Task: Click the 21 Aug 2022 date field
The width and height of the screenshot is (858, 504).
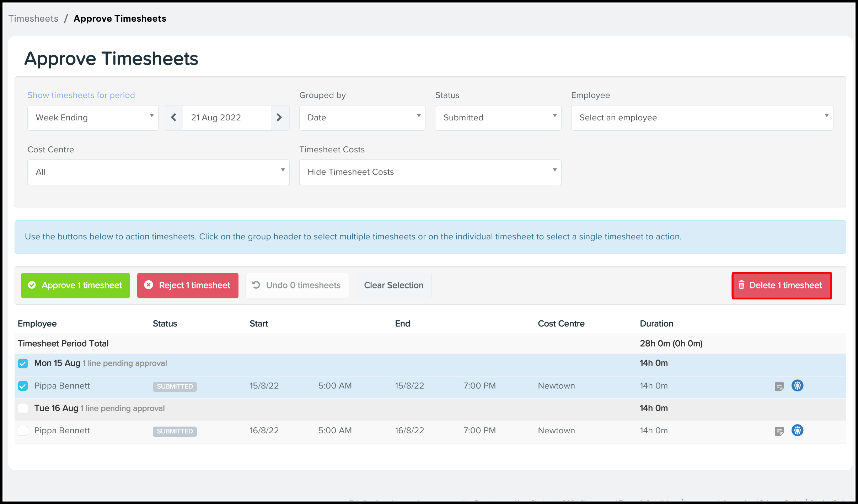Action: (x=227, y=118)
